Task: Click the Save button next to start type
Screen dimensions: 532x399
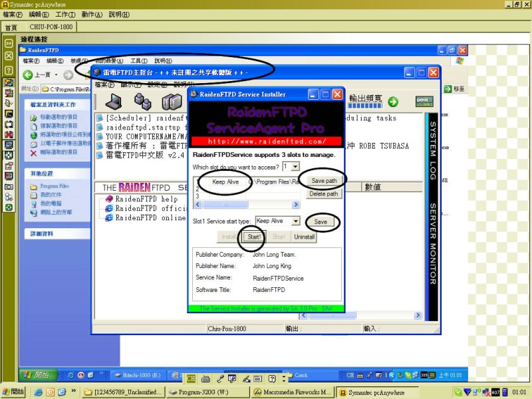Action: [x=321, y=222]
